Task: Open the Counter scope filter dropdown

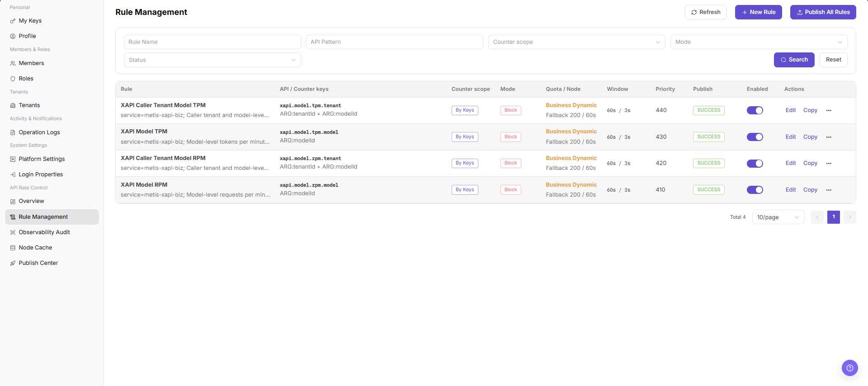Action: [576, 42]
